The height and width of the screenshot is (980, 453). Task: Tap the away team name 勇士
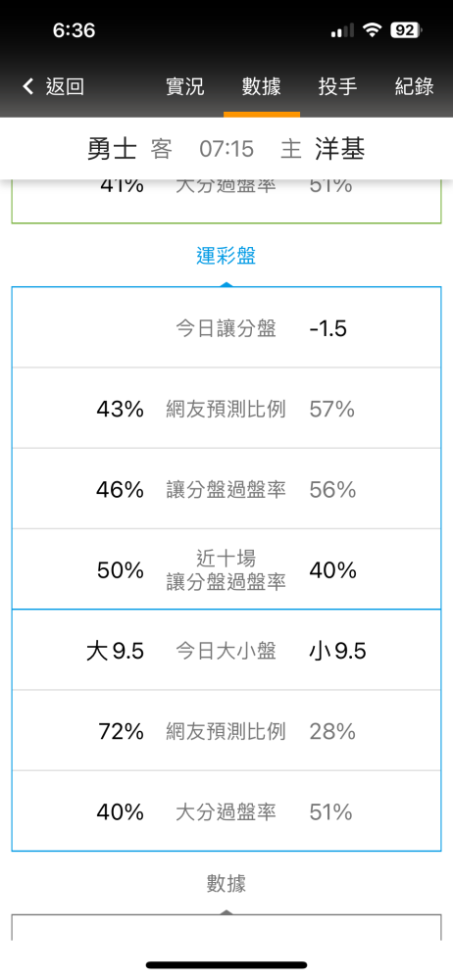click(112, 149)
